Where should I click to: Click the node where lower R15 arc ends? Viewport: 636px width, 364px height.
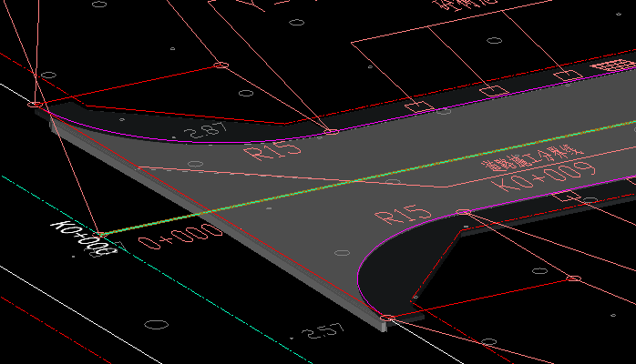point(463,212)
